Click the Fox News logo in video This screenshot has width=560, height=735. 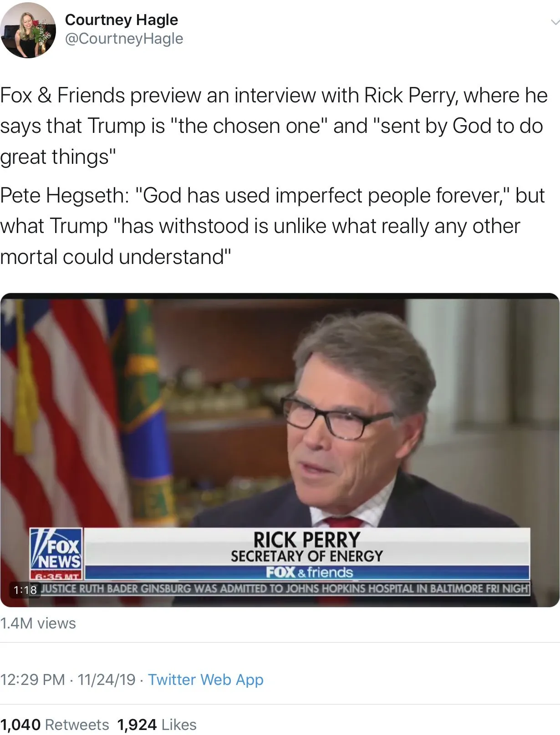pos(56,548)
